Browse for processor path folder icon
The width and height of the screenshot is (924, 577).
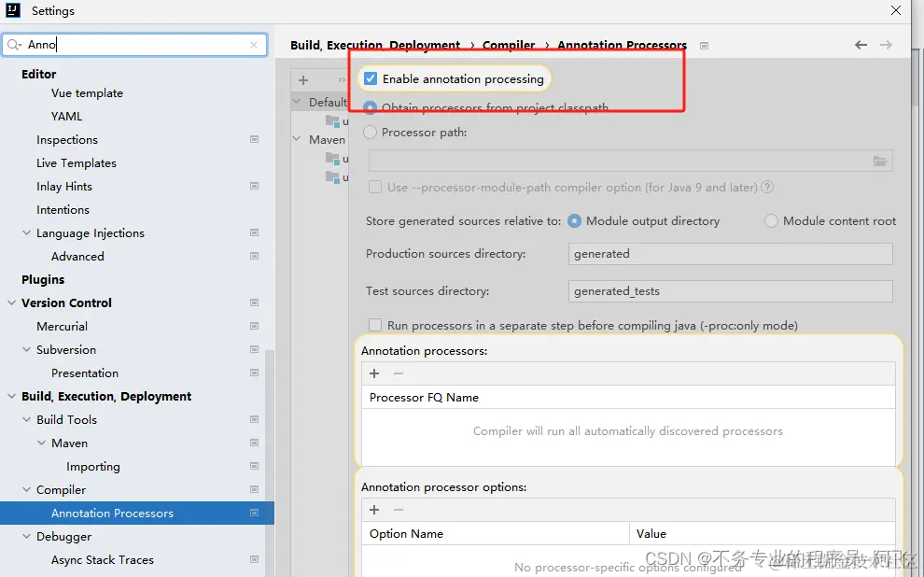[x=880, y=161]
